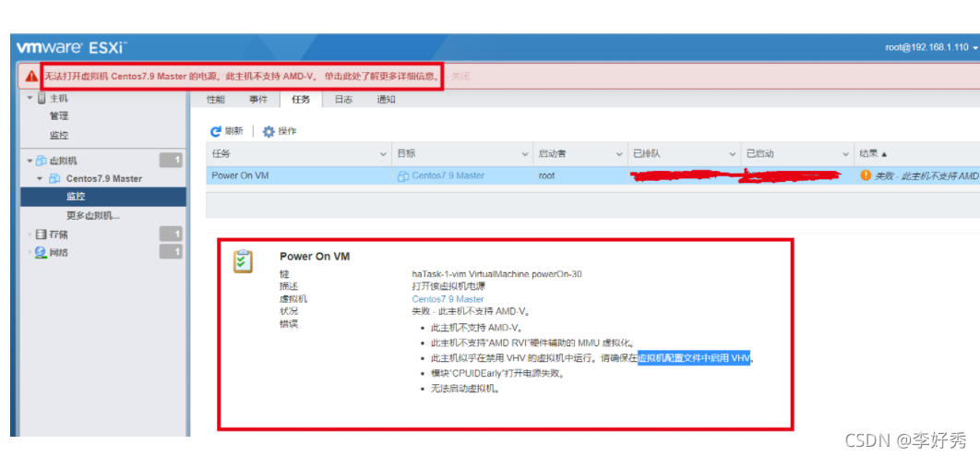Click the red warning triangle icon
Image resolution: width=980 pixels, height=457 pixels.
32,77
